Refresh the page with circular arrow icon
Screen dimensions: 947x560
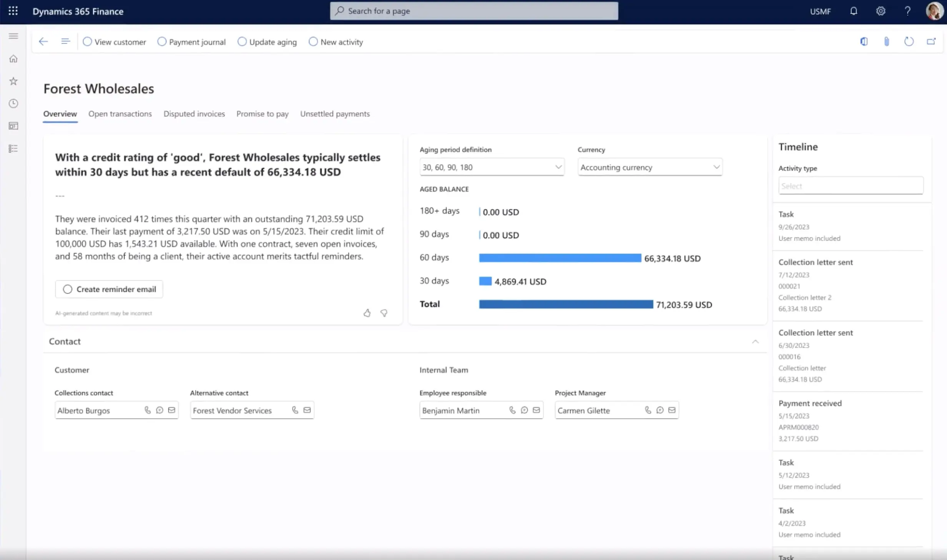click(909, 41)
